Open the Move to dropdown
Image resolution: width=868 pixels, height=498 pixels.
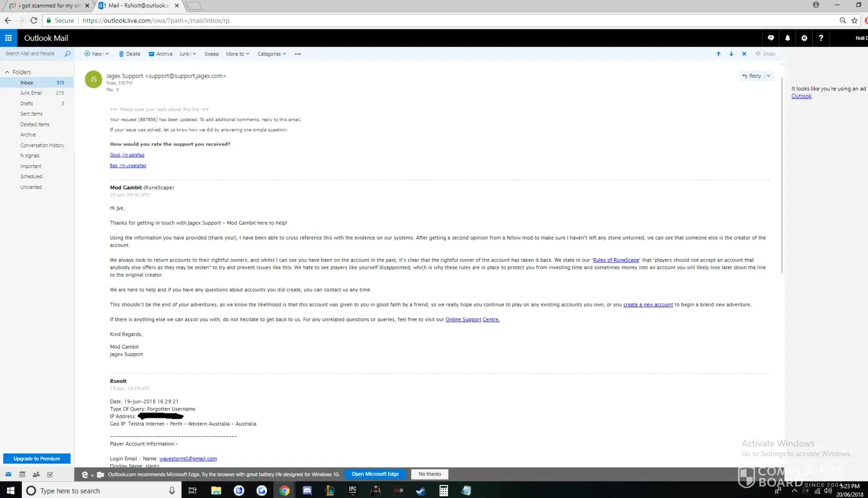coord(238,54)
